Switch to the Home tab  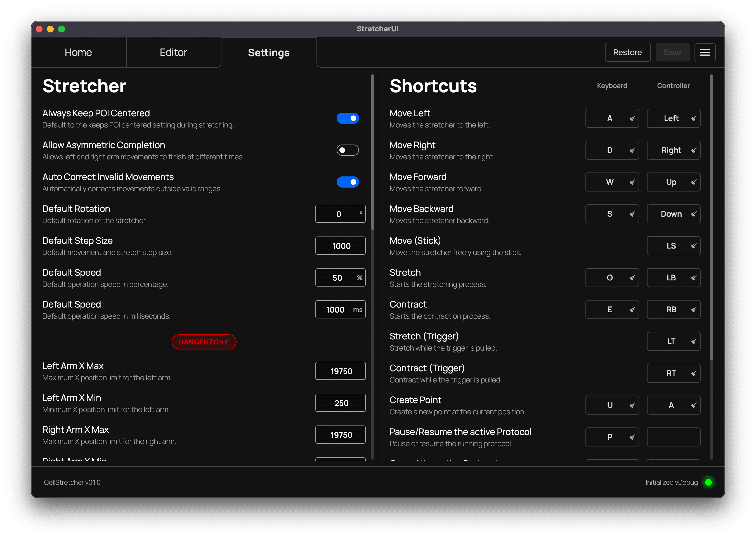(78, 53)
